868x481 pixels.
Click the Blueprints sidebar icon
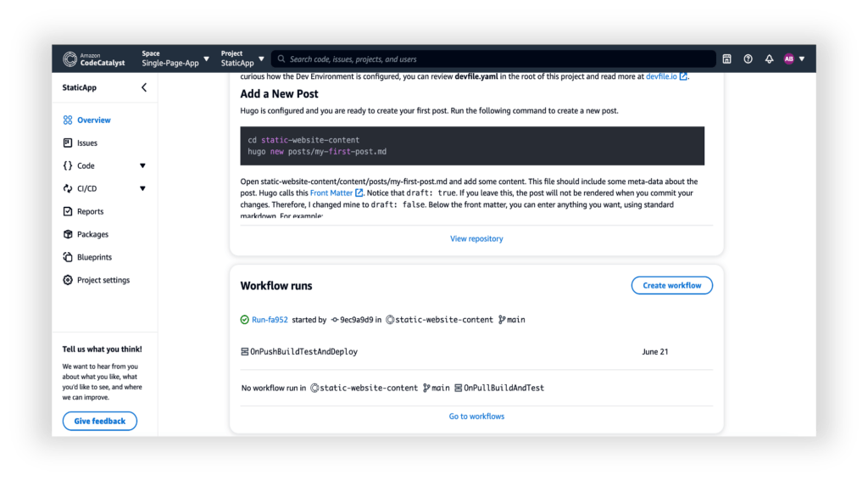(x=68, y=257)
